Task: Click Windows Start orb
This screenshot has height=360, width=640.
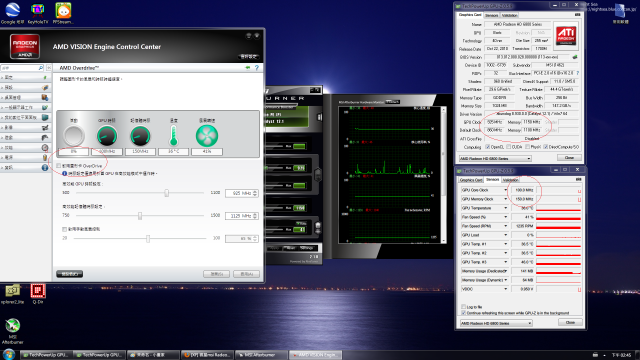Action: 9,354
